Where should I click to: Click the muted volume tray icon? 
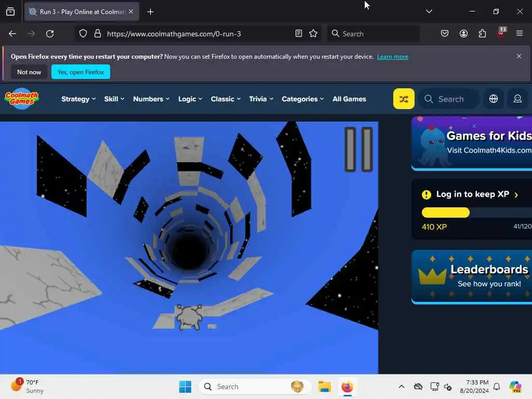[x=448, y=387]
